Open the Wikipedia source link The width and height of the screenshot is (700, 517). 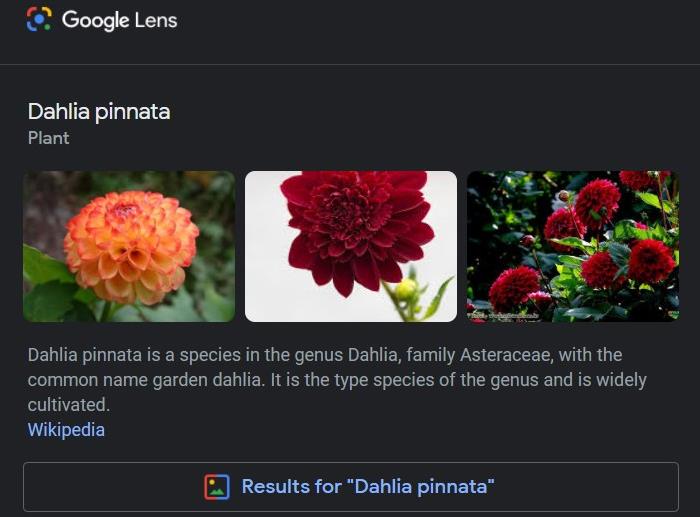[x=66, y=430]
